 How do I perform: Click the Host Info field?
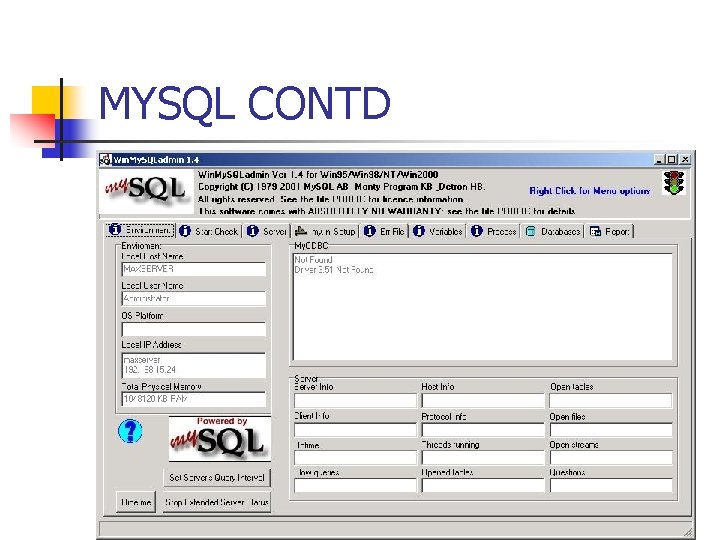point(483,400)
